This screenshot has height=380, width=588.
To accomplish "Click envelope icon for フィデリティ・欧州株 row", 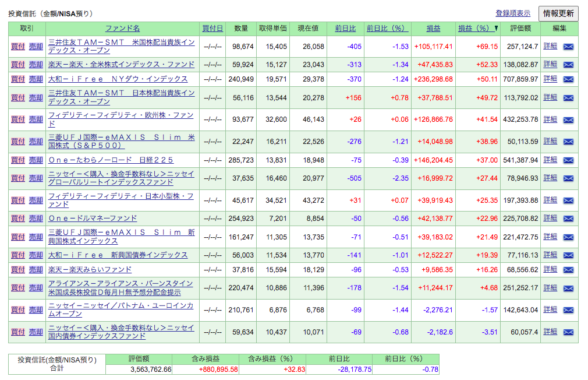I will [x=569, y=120].
